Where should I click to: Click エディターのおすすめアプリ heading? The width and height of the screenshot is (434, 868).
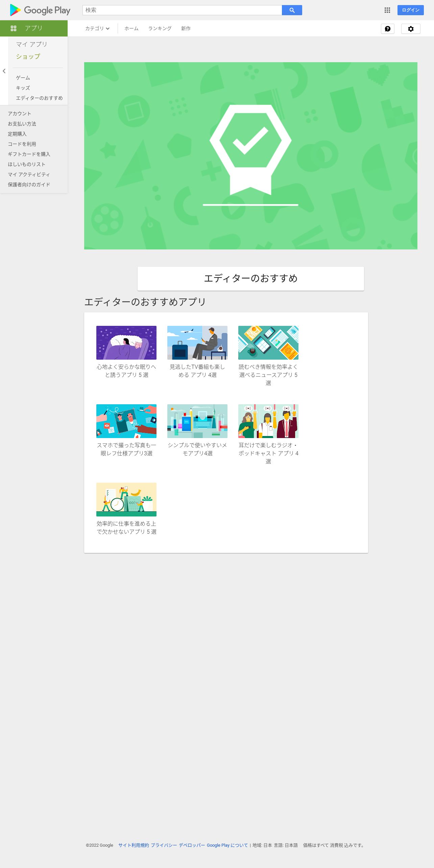click(145, 302)
